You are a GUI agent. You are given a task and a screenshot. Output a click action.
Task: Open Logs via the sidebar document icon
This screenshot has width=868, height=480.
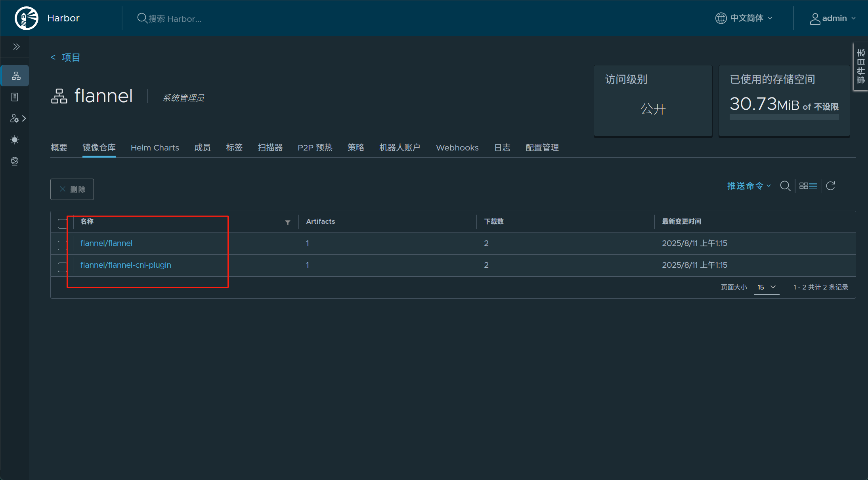tap(15, 97)
